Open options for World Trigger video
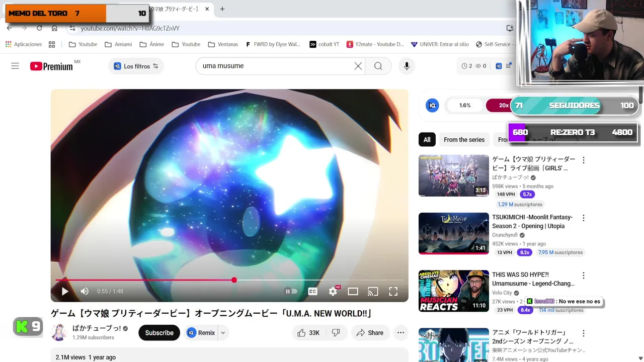 point(583,333)
